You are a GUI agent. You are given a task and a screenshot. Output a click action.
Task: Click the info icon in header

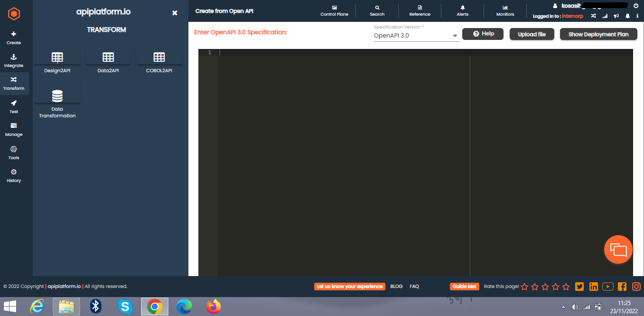[637, 16]
